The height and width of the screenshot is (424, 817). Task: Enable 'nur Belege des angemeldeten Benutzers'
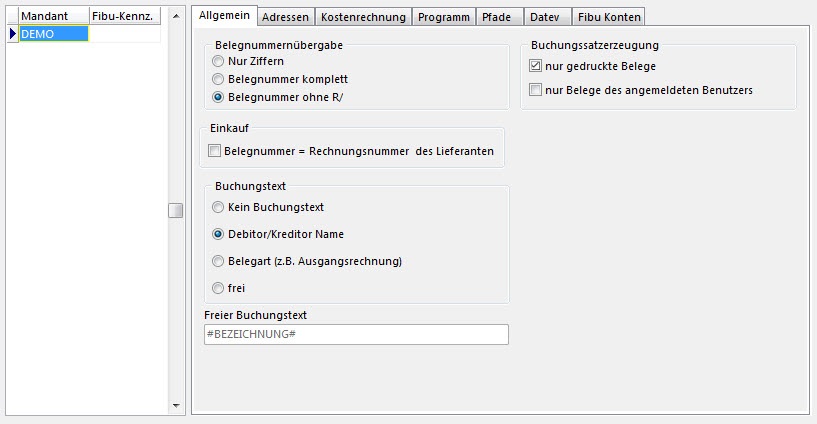click(536, 90)
